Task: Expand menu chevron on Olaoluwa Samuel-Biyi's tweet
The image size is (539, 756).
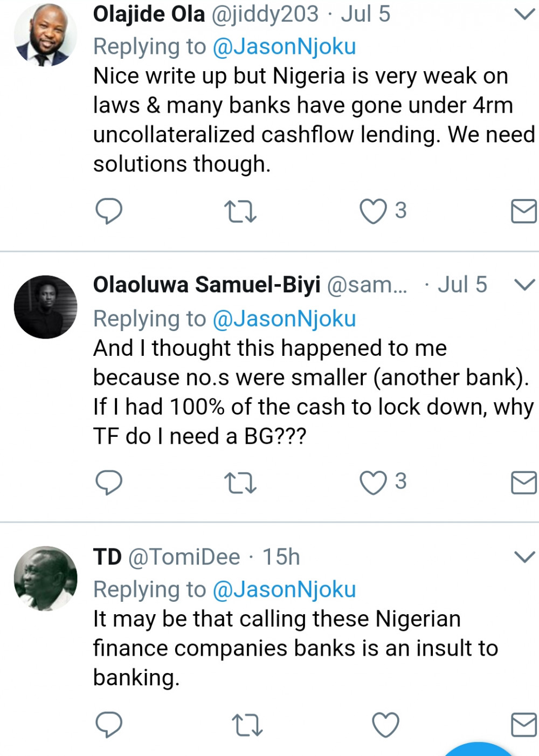Action: point(524,284)
